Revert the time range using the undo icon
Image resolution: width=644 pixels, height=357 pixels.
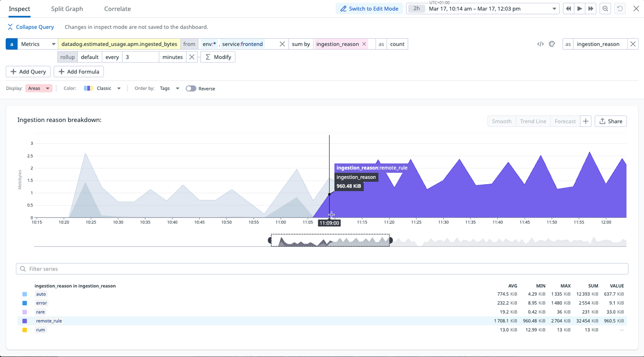click(620, 8)
